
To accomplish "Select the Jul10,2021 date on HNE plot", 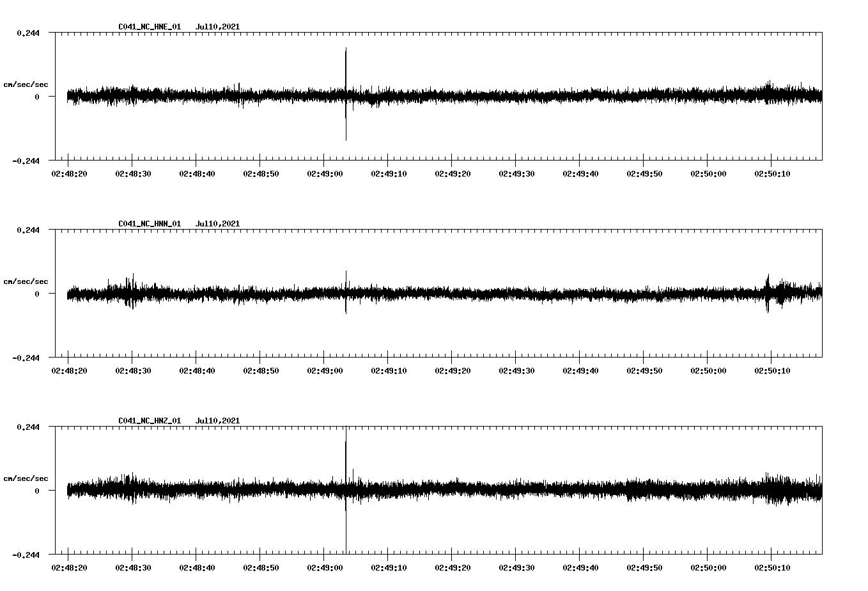I will (217, 27).
